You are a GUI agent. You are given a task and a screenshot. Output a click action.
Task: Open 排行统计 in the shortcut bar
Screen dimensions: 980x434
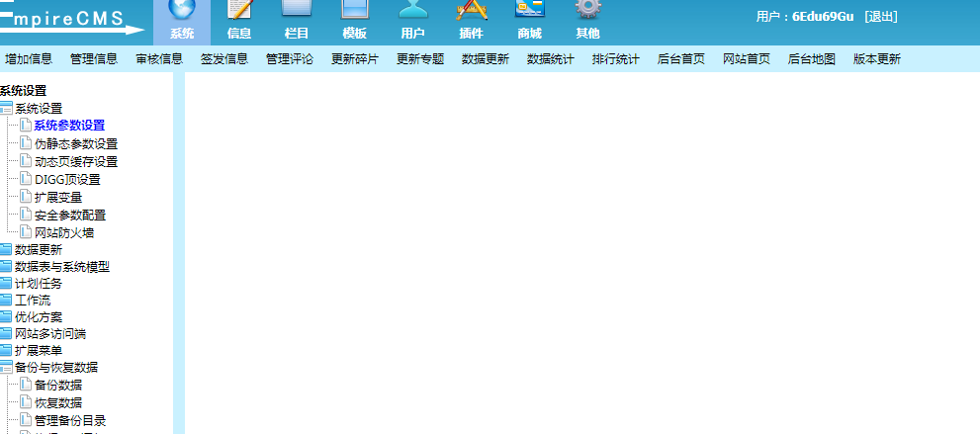[x=616, y=59]
